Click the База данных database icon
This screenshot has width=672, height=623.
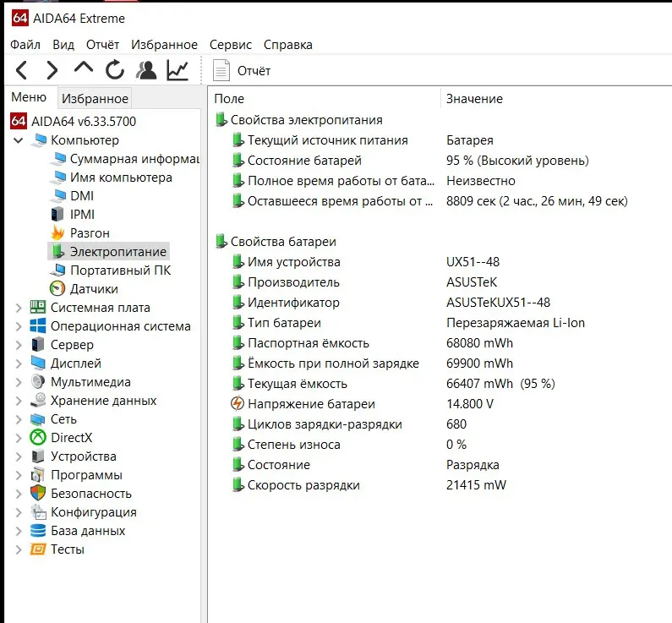pyautogui.click(x=38, y=531)
